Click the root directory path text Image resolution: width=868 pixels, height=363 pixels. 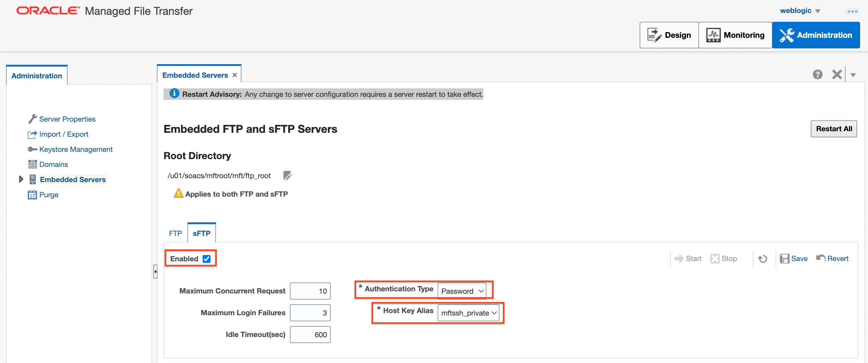click(x=219, y=176)
